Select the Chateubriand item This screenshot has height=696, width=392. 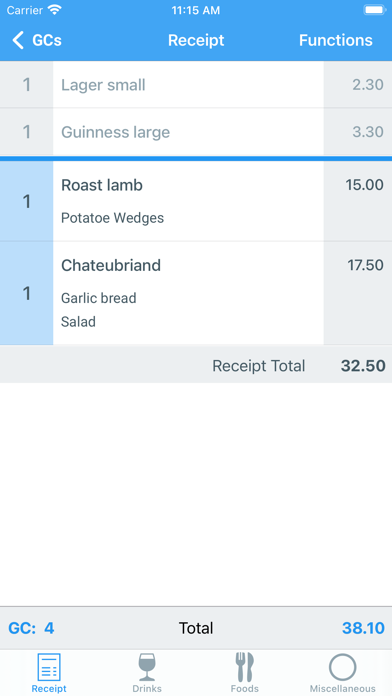(x=196, y=293)
